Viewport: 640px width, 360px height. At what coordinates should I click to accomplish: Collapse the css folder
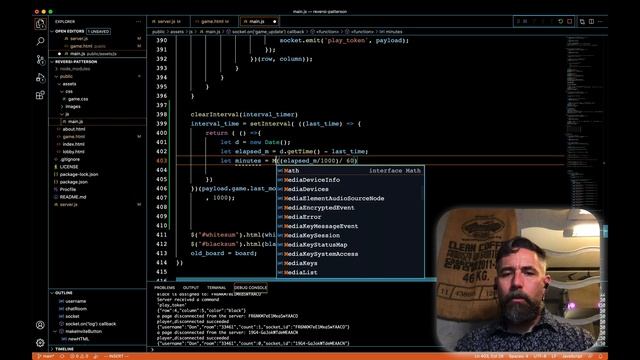(68, 91)
